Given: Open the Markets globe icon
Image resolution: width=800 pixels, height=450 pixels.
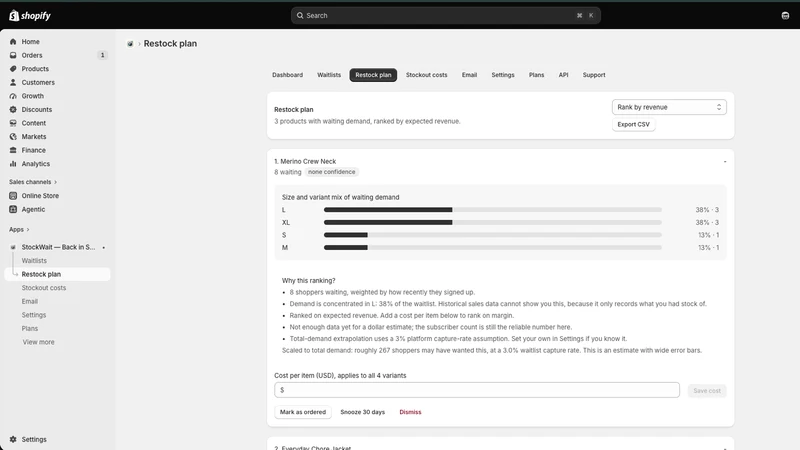Looking at the screenshot, I should 13,137.
